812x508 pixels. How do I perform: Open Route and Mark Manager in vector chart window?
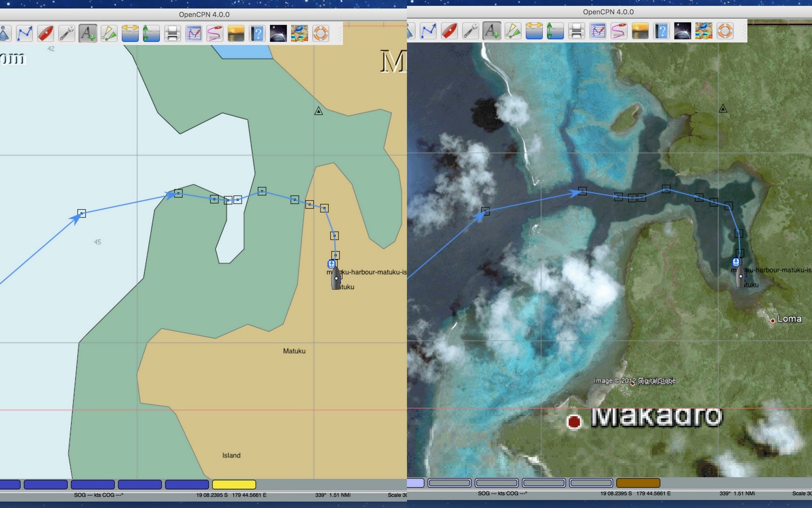[x=194, y=34]
